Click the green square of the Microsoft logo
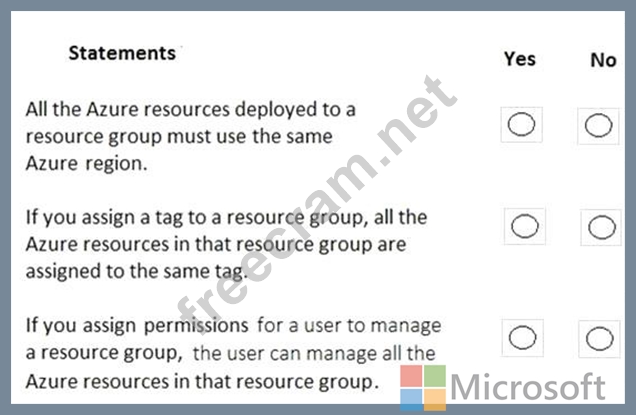This screenshot has height=415, width=636. click(436, 376)
